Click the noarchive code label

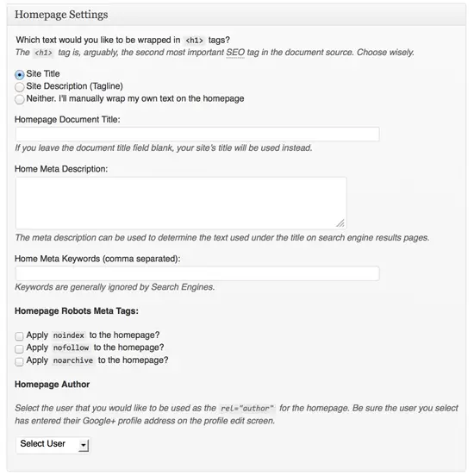(73, 360)
